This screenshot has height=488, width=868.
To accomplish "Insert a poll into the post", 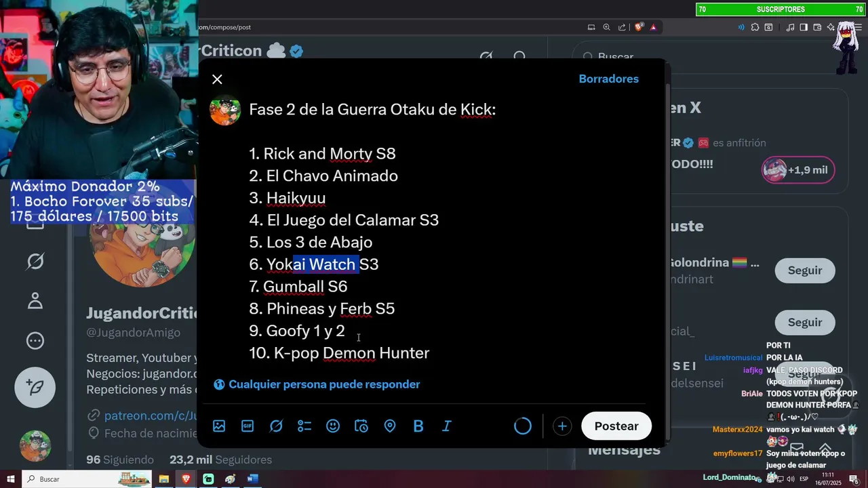I will [x=304, y=426].
